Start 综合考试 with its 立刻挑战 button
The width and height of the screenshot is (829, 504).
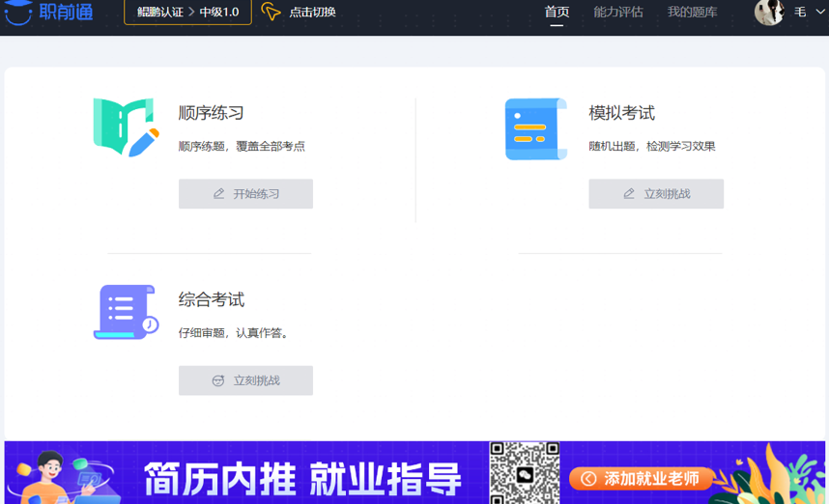tap(245, 380)
